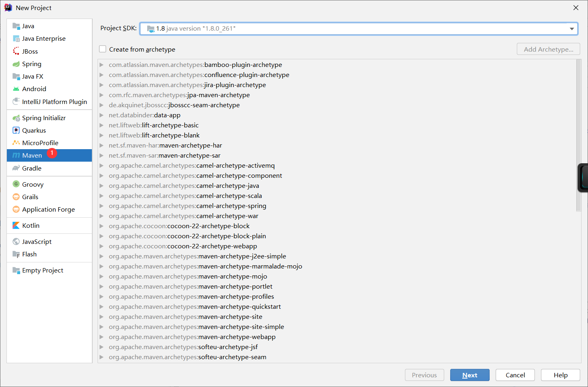This screenshot has width=588, height=387.
Task: Click the Android robot icon
Action: point(16,89)
